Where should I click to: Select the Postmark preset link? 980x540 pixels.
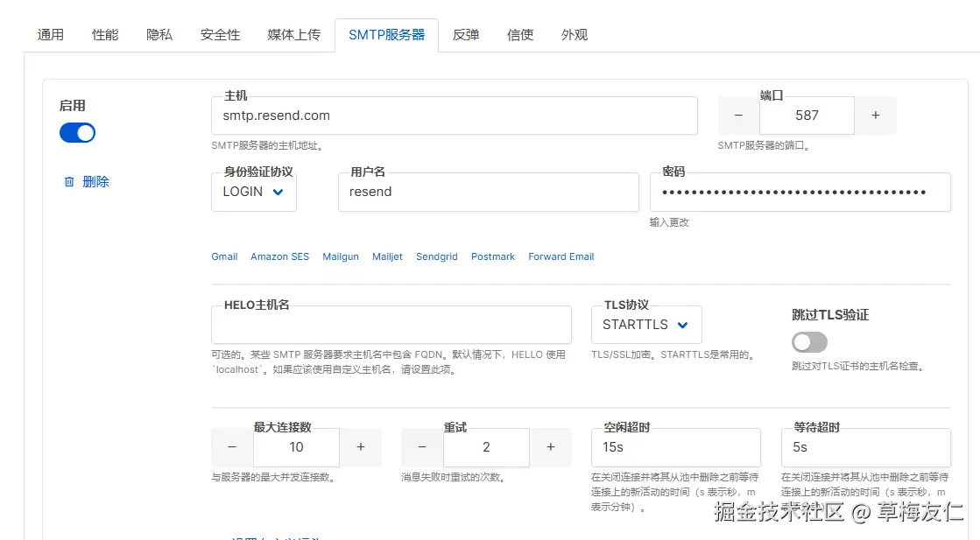coord(493,256)
